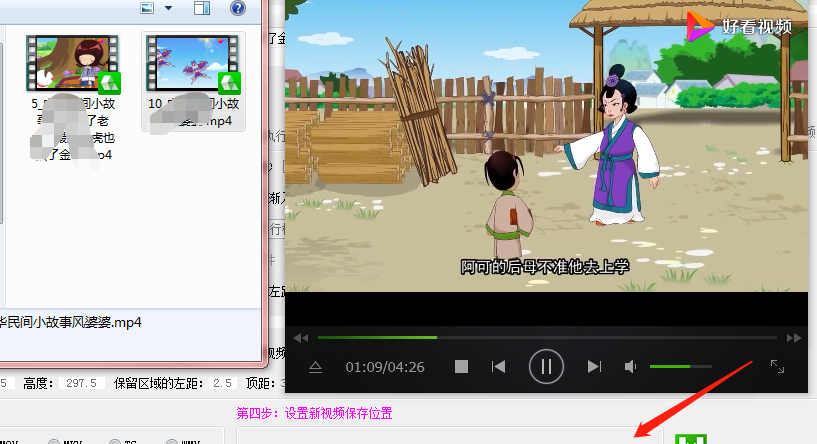817x444 pixels.
Task: Click the change view icon in the file dialog
Action: coord(147,8)
